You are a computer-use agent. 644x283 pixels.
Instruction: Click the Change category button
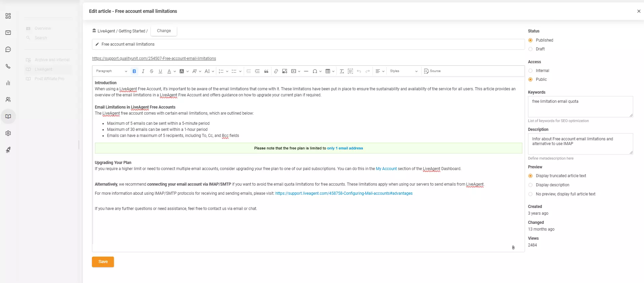pos(164,31)
